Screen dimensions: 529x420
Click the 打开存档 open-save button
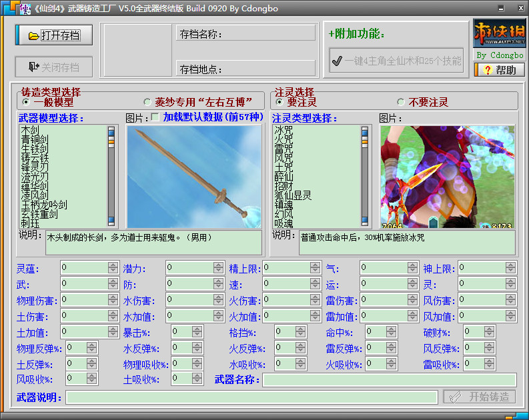(54, 35)
